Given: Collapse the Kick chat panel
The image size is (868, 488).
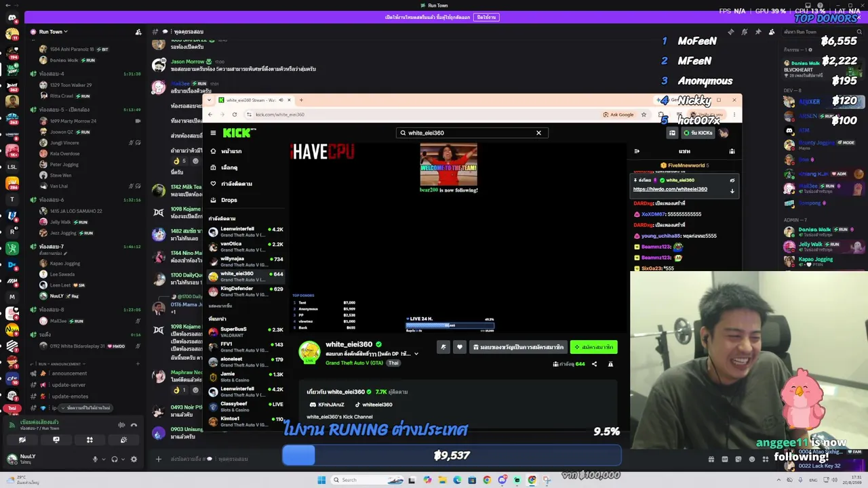Looking at the screenshot, I should tap(637, 151).
